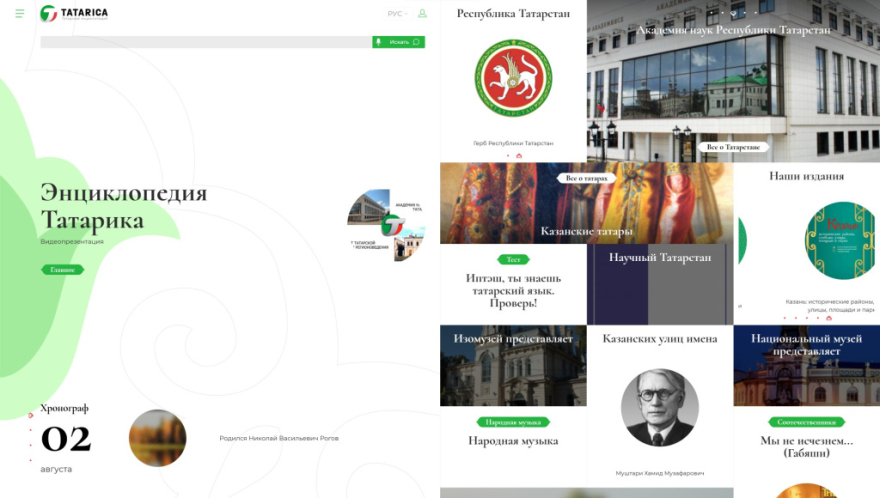Screen dimensions: 880x498
Task: Click the Соотечественники green tag
Action: [806, 422]
